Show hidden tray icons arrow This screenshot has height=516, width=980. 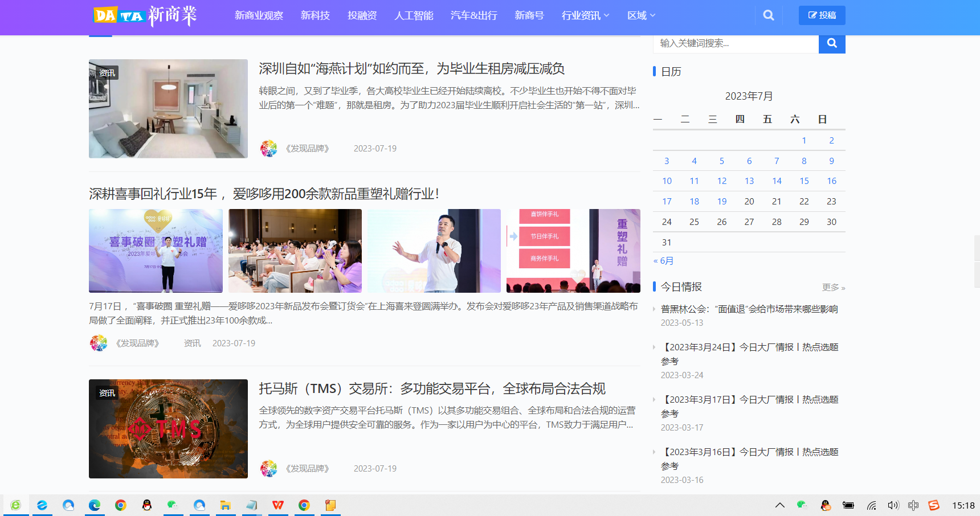click(x=780, y=505)
